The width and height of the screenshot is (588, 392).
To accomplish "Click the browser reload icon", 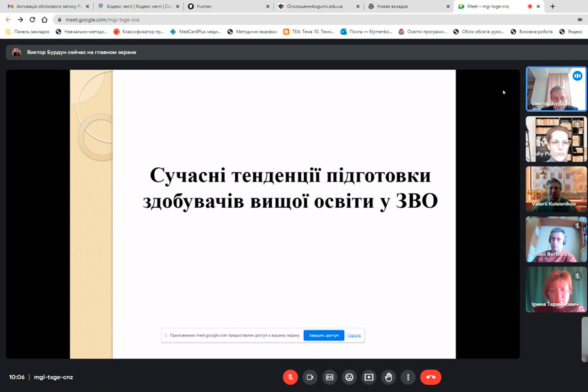I will (x=32, y=20).
